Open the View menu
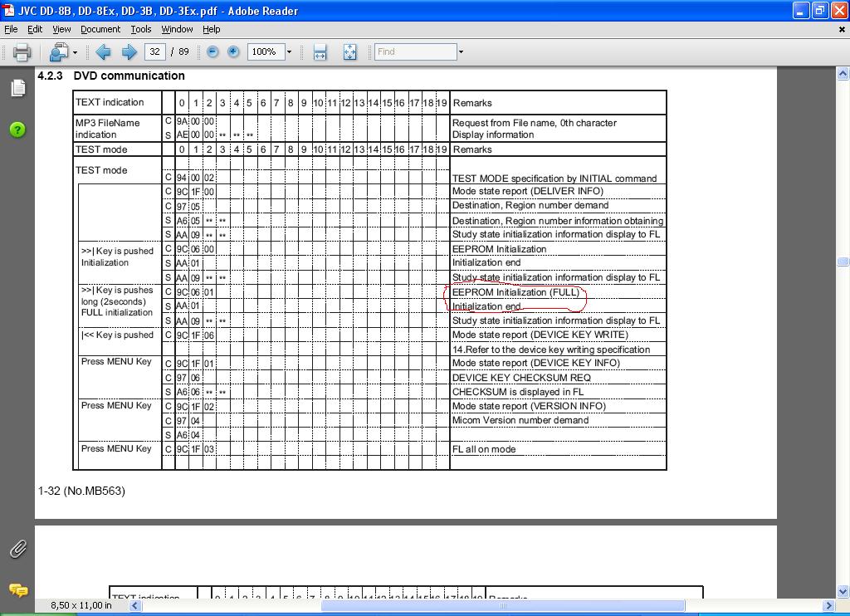The height and width of the screenshot is (616, 850). pos(61,29)
